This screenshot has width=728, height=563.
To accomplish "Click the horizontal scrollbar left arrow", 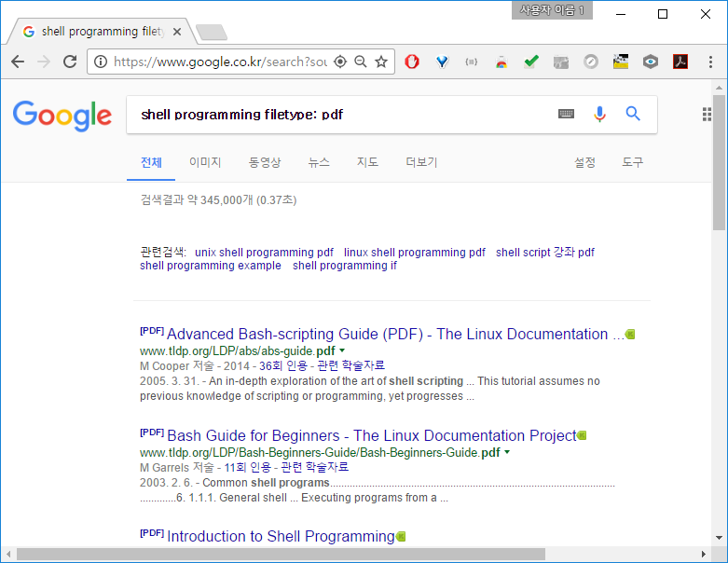I will tap(8, 555).
